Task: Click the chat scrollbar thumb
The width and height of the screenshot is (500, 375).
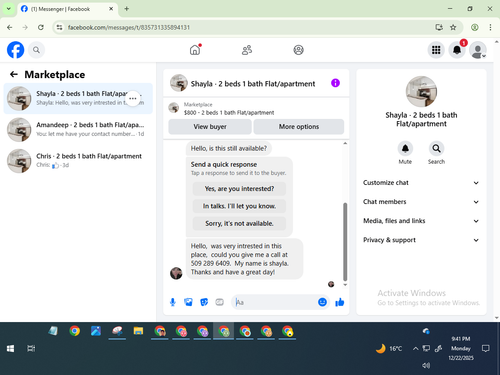Action: coord(345,242)
